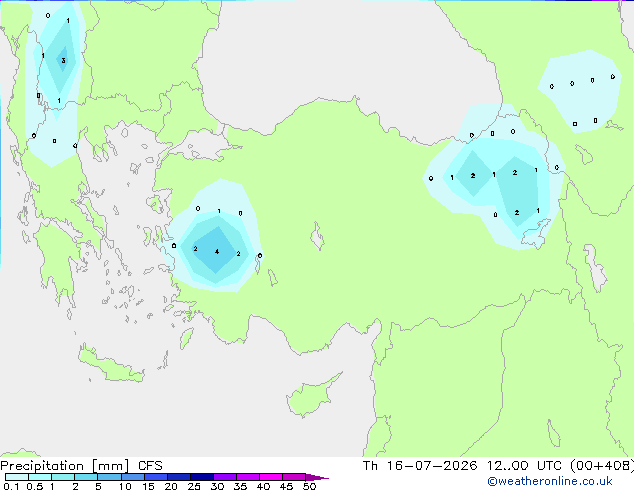Click the above-50 mm legend arrow tip

(317, 477)
